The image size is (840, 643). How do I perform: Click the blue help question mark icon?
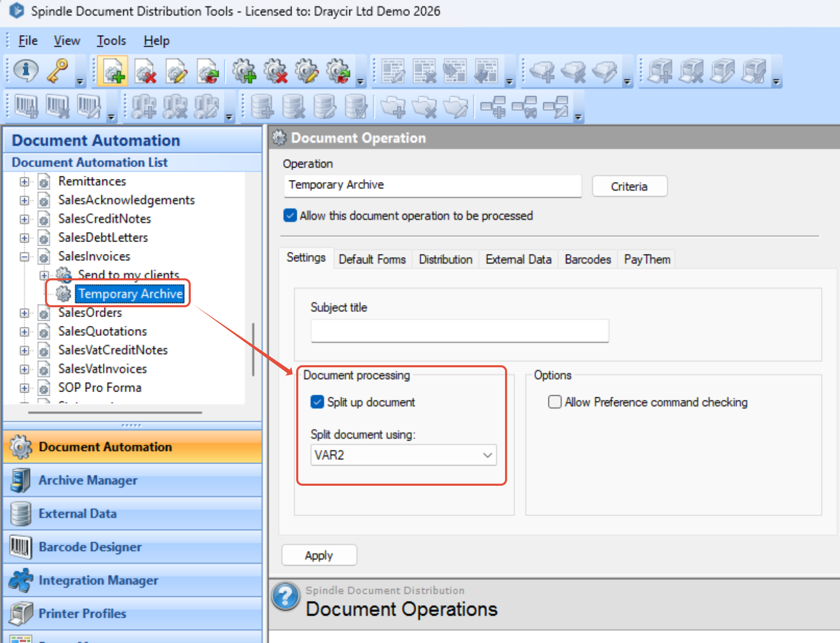(285, 596)
